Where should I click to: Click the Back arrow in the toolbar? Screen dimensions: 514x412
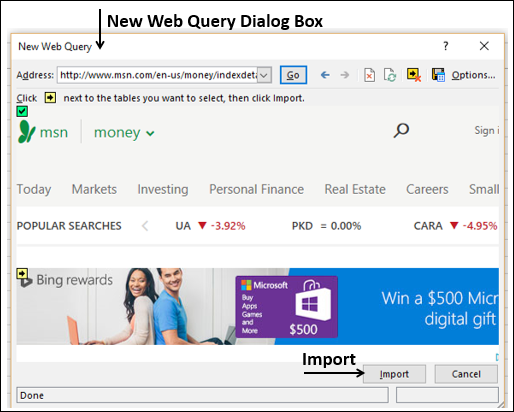(325, 75)
